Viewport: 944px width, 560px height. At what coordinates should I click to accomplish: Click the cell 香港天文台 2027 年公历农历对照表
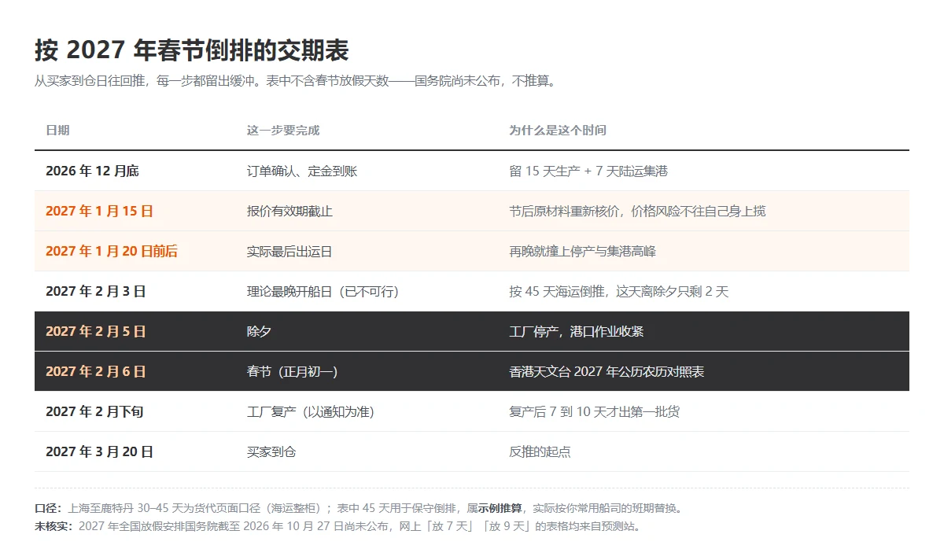(607, 371)
